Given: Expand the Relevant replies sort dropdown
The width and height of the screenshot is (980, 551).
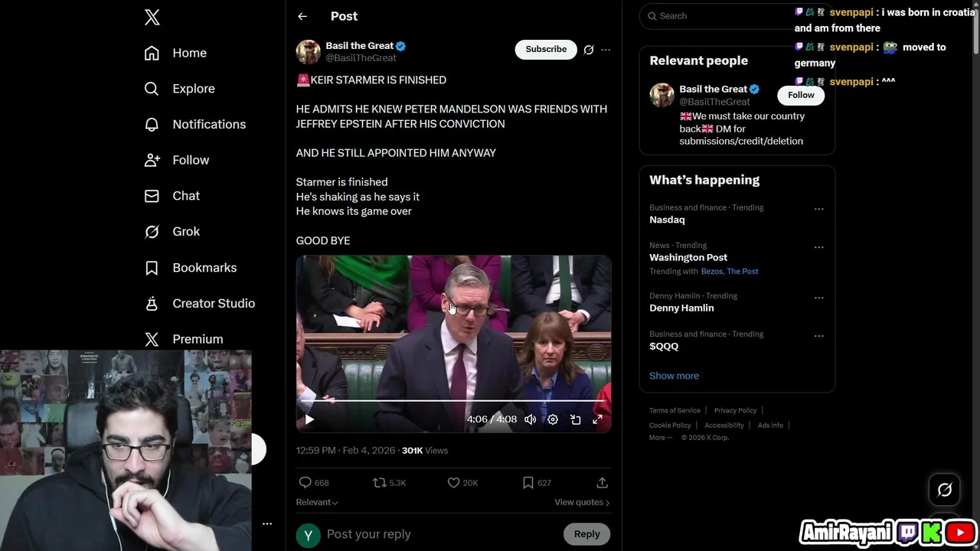Looking at the screenshot, I should point(317,502).
